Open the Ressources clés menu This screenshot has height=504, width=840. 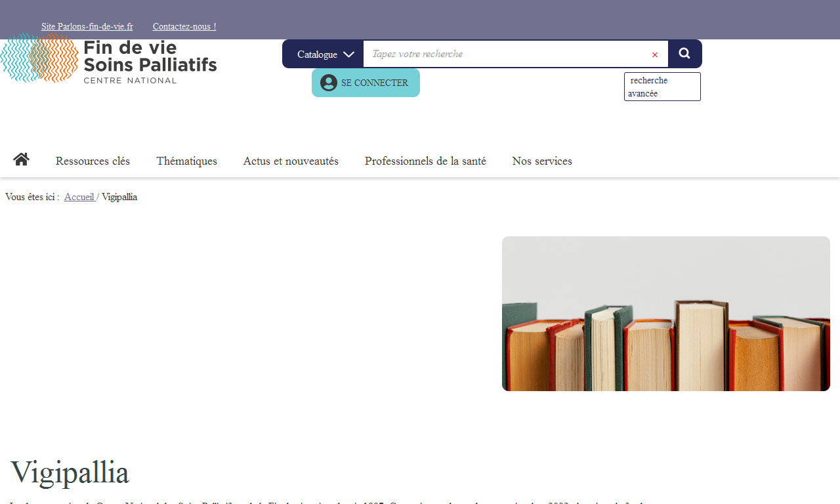pos(93,161)
